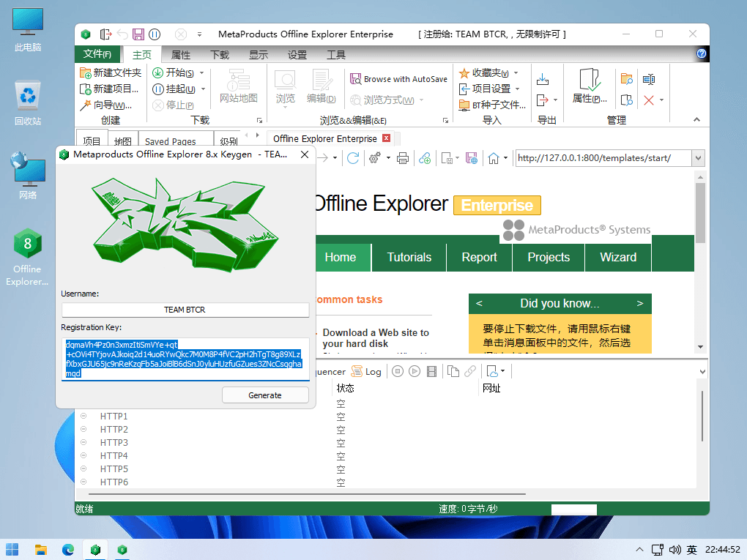Click the find-in-project icon under folder search

pos(626,100)
